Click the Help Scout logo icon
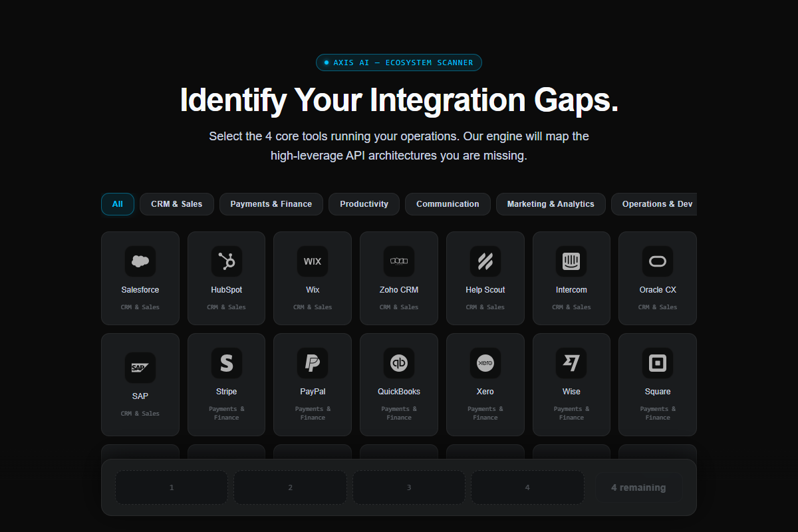Image resolution: width=798 pixels, height=532 pixels. click(485, 261)
